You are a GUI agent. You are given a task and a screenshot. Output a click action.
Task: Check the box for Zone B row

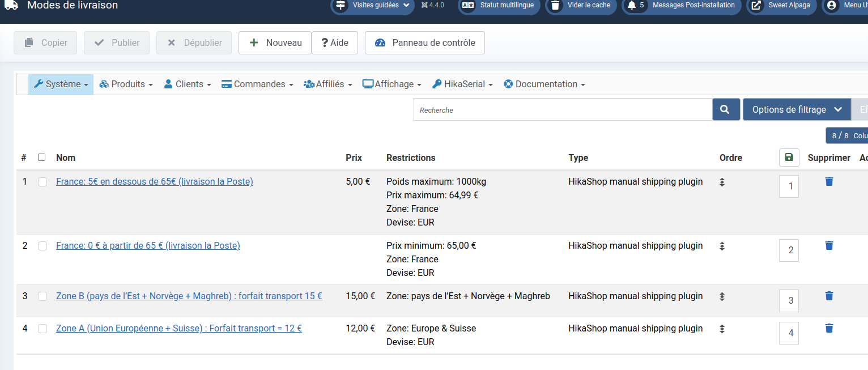[42, 296]
